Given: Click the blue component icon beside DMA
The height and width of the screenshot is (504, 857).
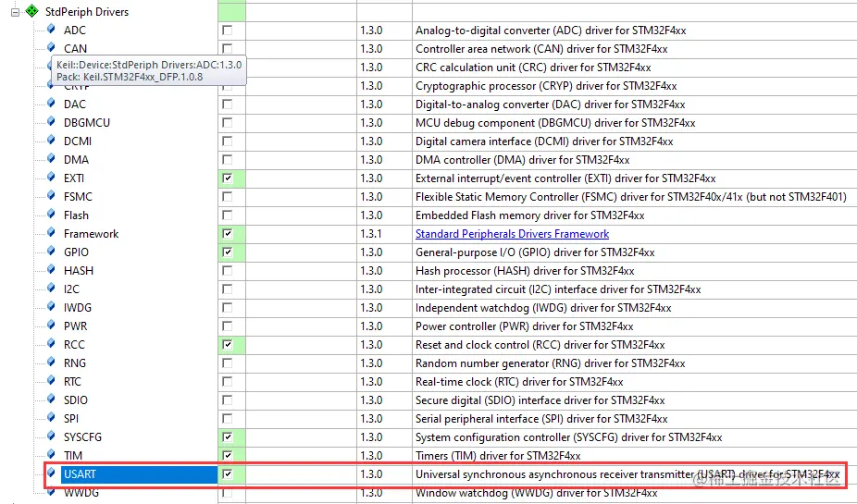Looking at the screenshot, I should pyautogui.click(x=52, y=158).
